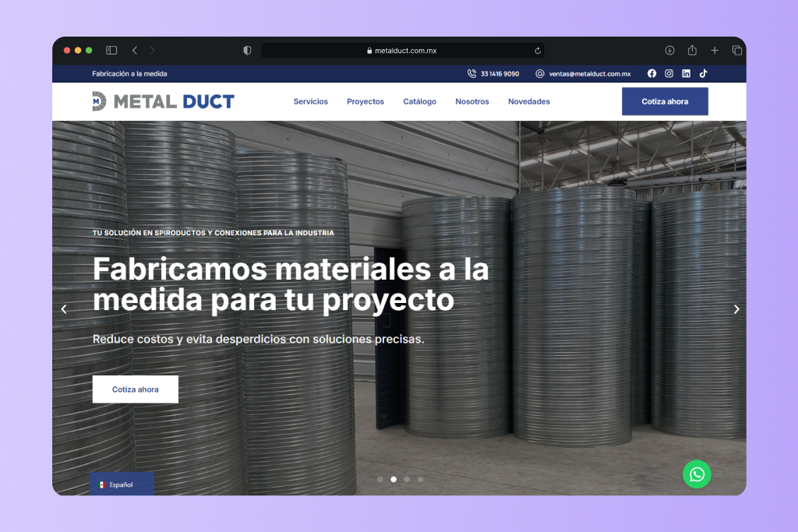Open the LinkedIn icon in header
The image size is (798, 532).
[x=686, y=74]
